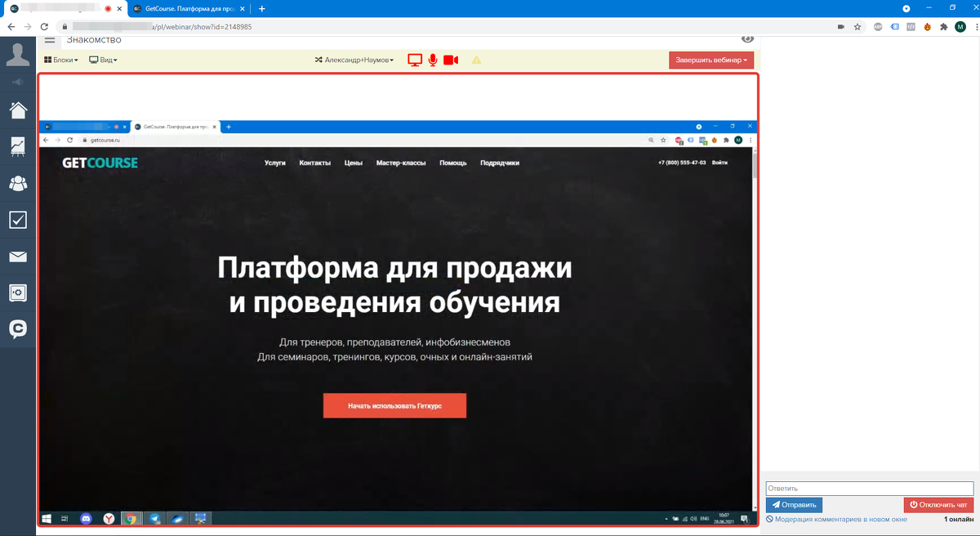The width and height of the screenshot is (980, 536).
Task: Click the Знакомство webinar title
Action: tap(94, 39)
